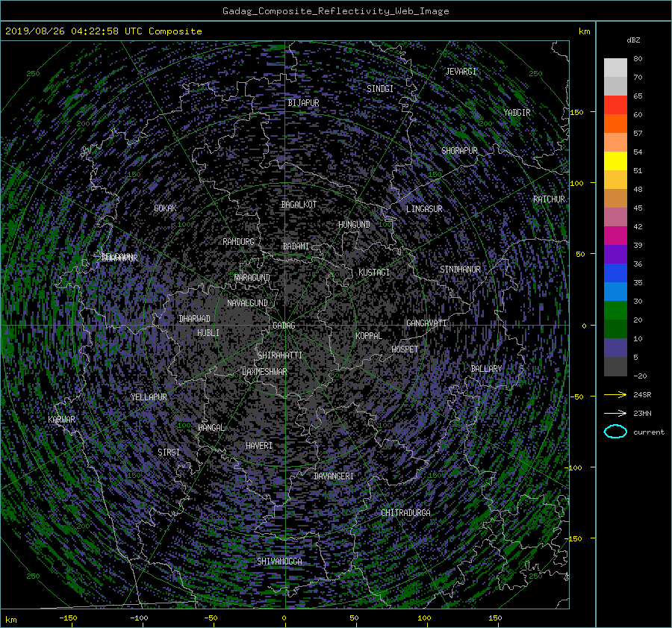Select the red 65 dBZ color swatch
The image size is (672, 628).
click(x=615, y=105)
